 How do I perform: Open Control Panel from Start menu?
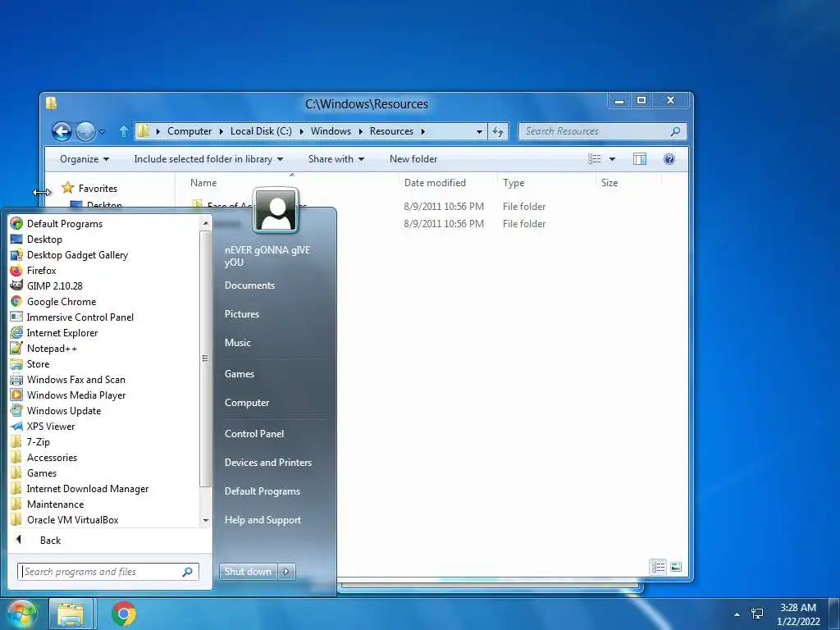click(x=254, y=434)
